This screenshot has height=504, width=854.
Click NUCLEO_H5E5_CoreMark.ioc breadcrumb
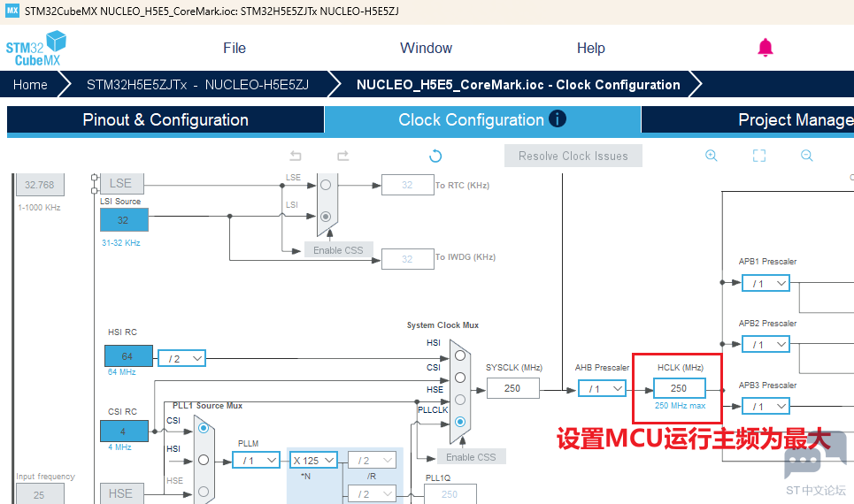[x=518, y=84]
